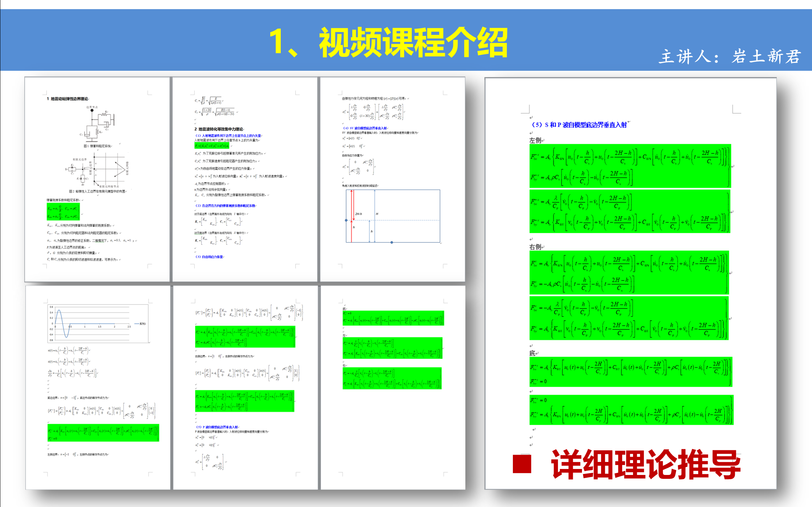Image resolution: width=812 pixels, height=507 pixels.
Task: Click the first green formula block under '左侧'
Action: [630, 166]
